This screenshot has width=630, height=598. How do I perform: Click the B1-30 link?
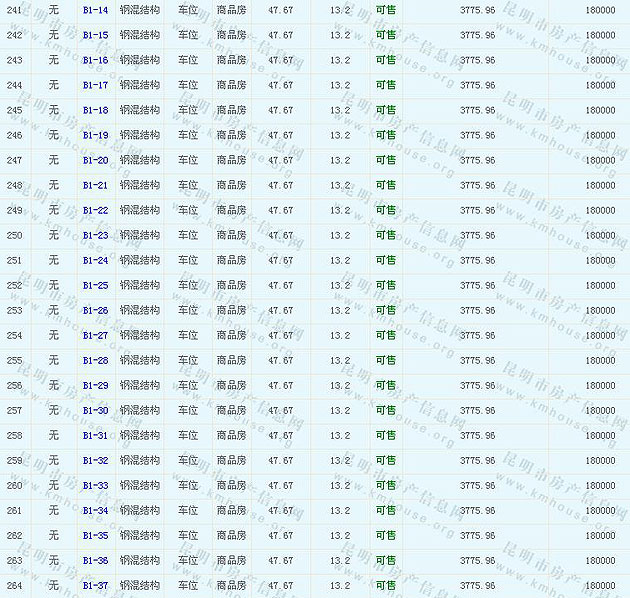pos(95,410)
